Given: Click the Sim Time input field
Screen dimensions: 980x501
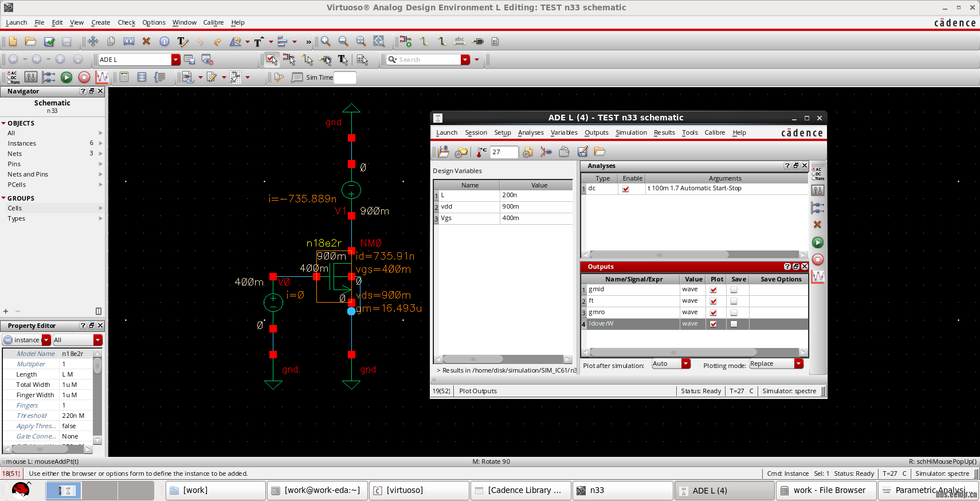Looking at the screenshot, I should (x=345, y=77).
